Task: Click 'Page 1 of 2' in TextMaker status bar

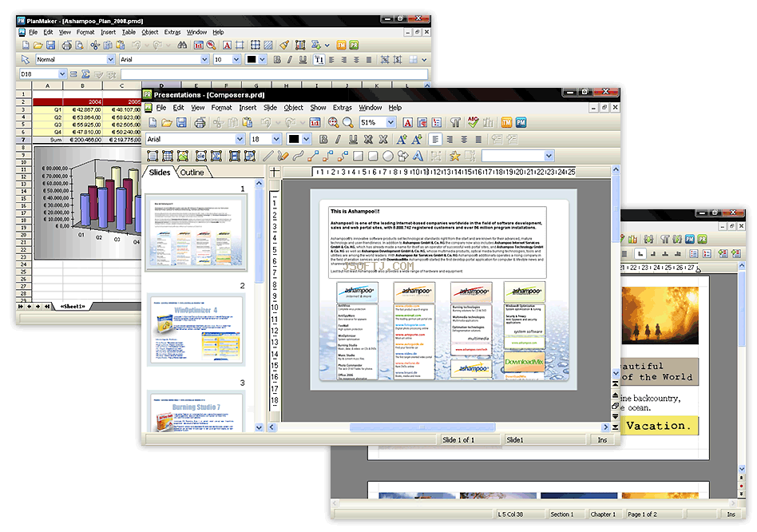Action: (642, 514)
